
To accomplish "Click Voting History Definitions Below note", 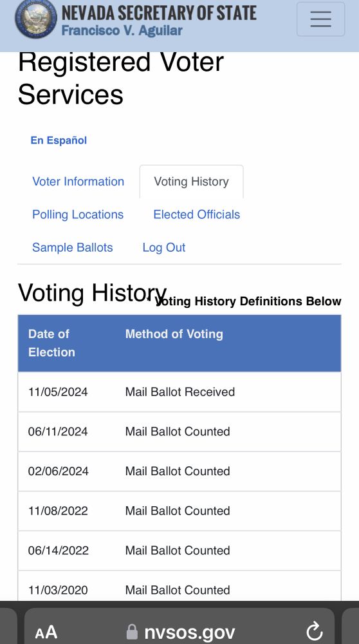I will (x=248, y=301).
